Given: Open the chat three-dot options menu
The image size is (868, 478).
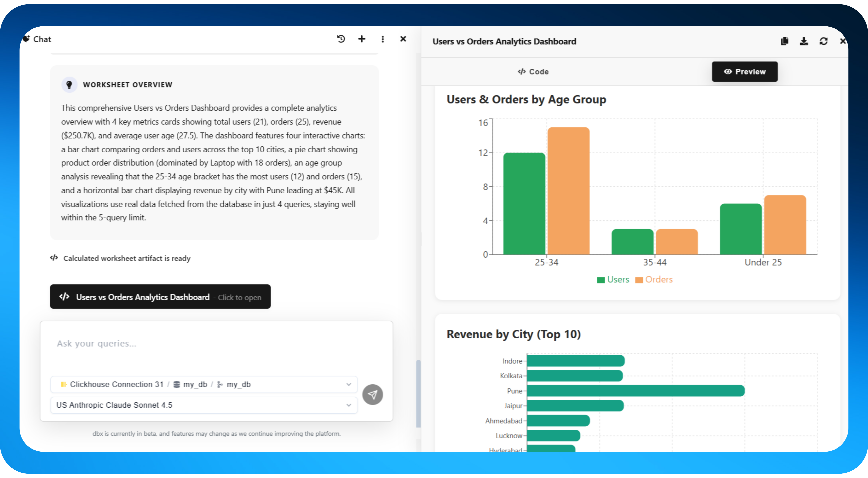Looking at the screenshot, I should [x=382, y=39].
